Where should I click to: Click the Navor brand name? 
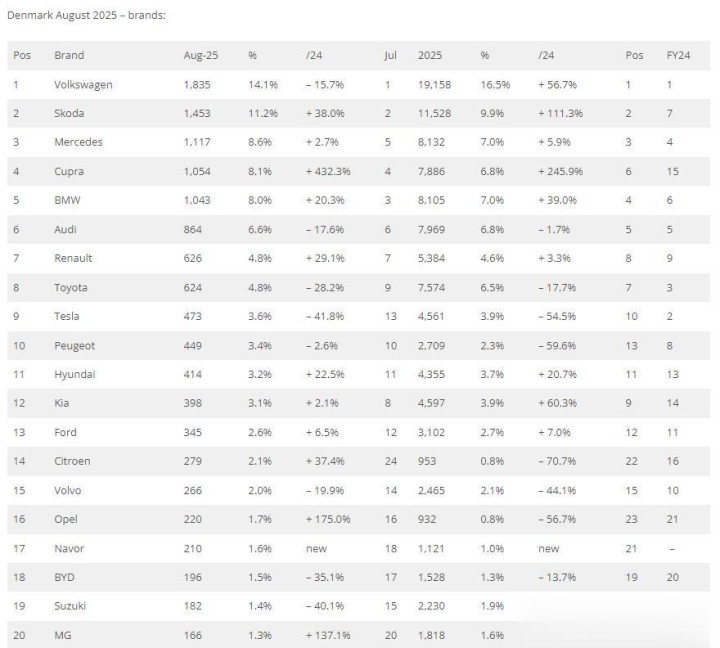pyautogui.click(x=69, y=548)
